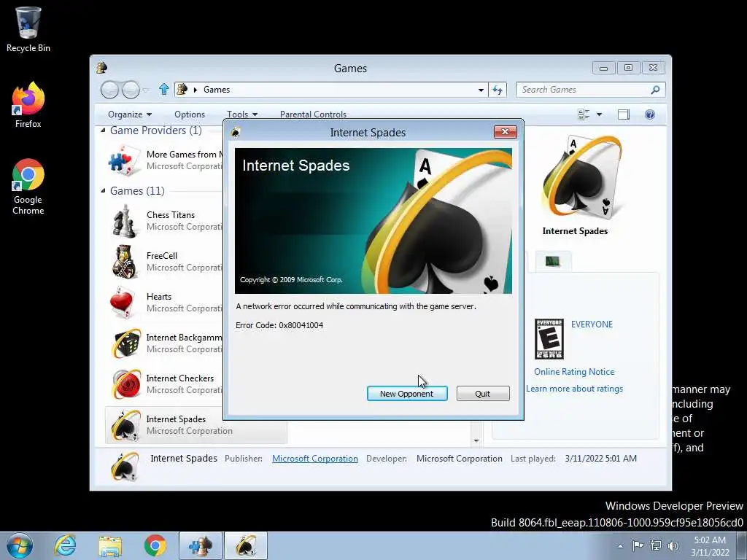
Task: Click the Chess Titans name text
Action: tap(171, 215)
